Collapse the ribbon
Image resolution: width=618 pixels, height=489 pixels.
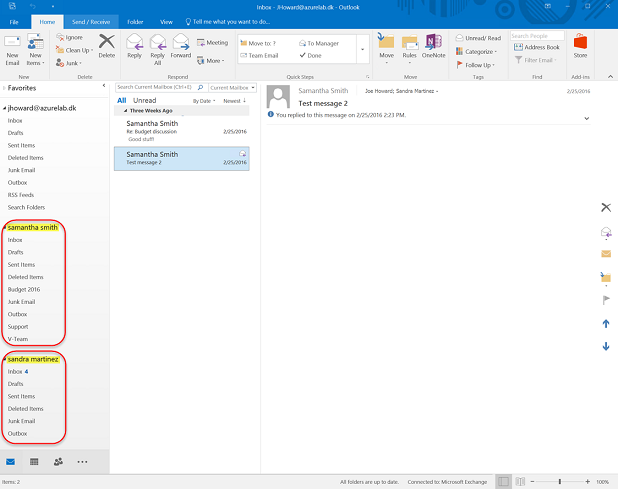pyautogui.click(x=610, y=76)
